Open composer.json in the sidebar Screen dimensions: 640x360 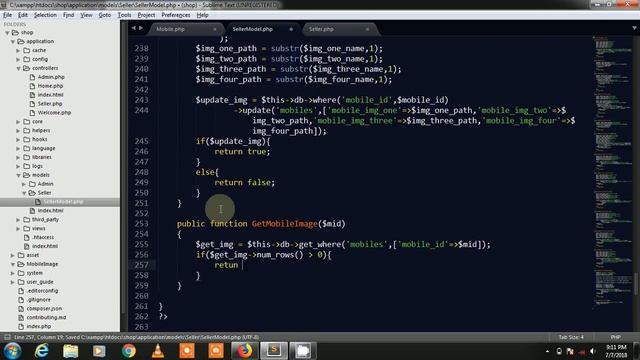[x=44, y=309]
